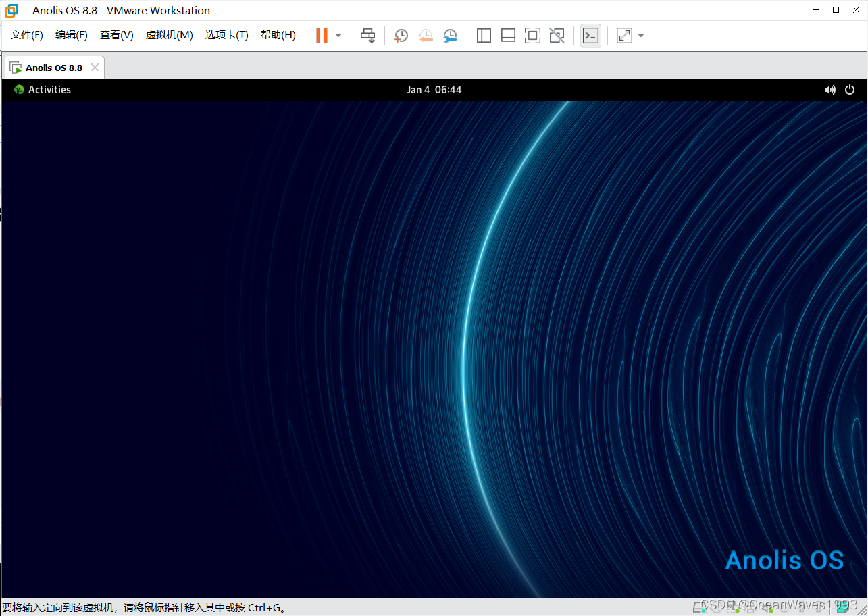
Task: Click the guest volume speaker icon
Action: 830,89
